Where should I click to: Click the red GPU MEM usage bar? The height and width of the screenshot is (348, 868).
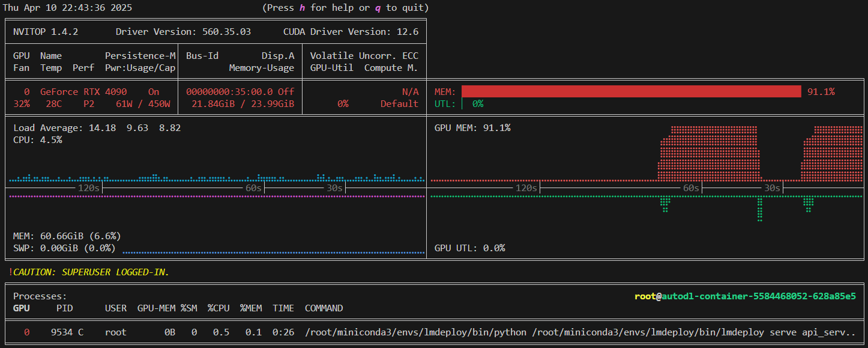631,91
